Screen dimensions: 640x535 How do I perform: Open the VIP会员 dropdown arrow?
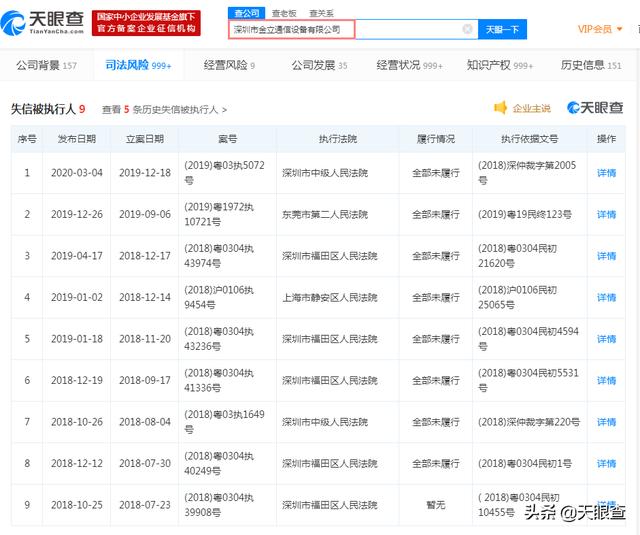pyautogui.click(x=620, y=29)
